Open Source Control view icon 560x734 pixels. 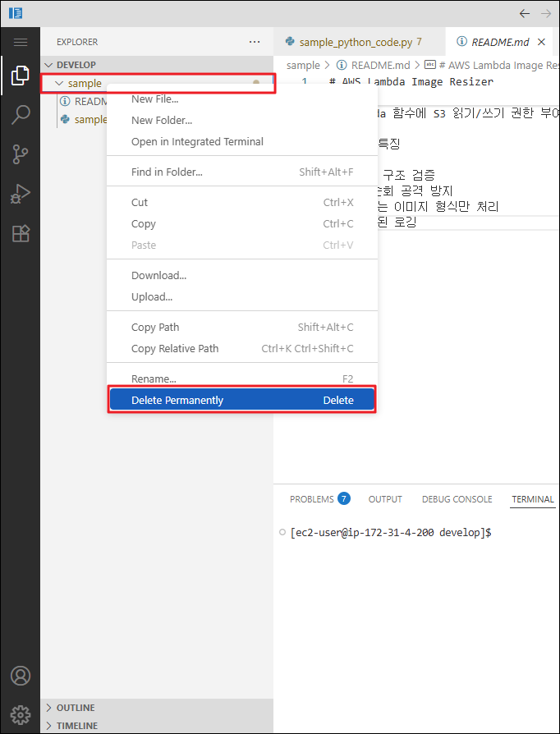click(21, 154)
